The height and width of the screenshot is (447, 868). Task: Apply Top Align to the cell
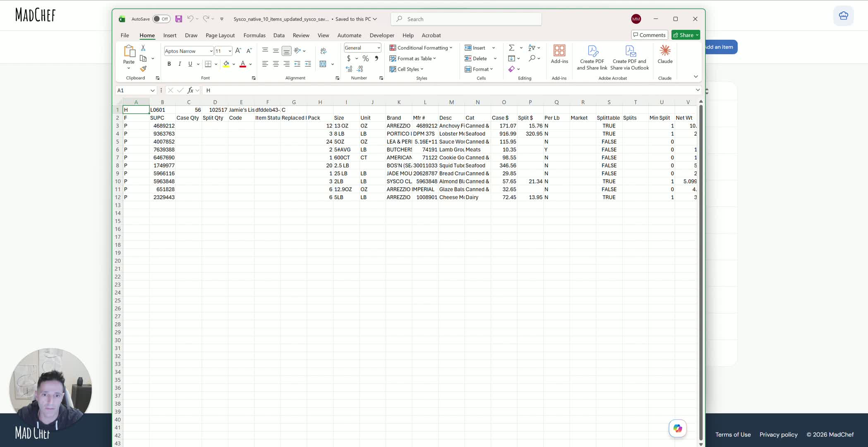click(265, 50)
